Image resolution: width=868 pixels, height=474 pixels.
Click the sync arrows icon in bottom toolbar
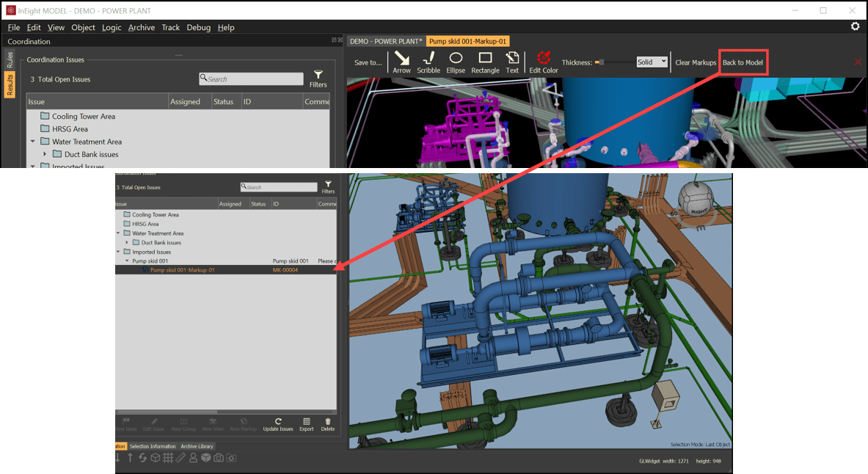(x=143, y=458)
